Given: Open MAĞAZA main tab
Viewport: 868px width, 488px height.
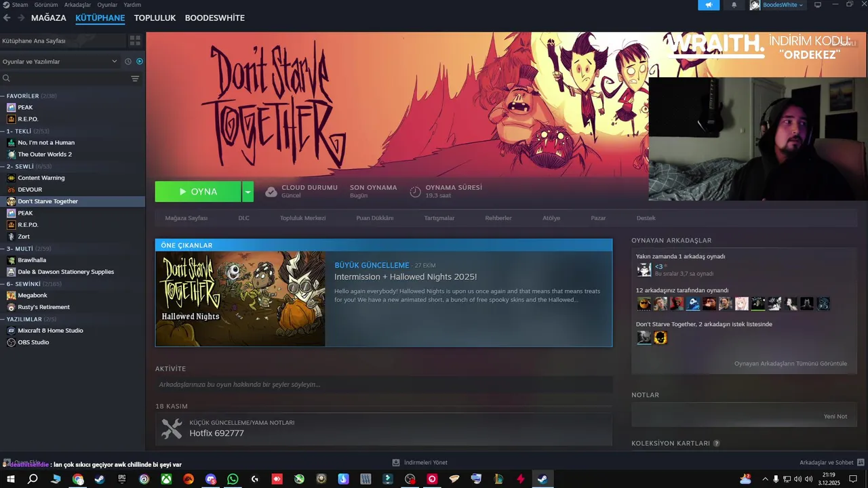Looking at the screenshot, I should (x=49, y=18).
